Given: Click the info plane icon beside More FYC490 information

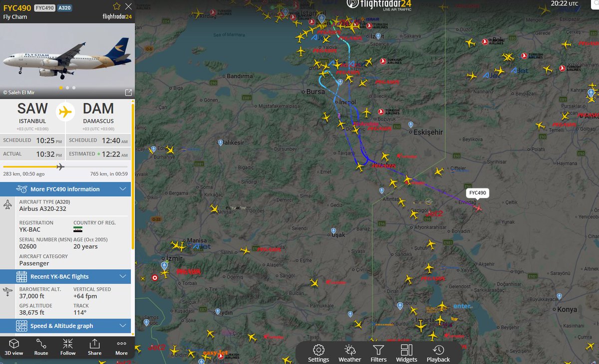Looking at the screenshot, I should (21, 189).
